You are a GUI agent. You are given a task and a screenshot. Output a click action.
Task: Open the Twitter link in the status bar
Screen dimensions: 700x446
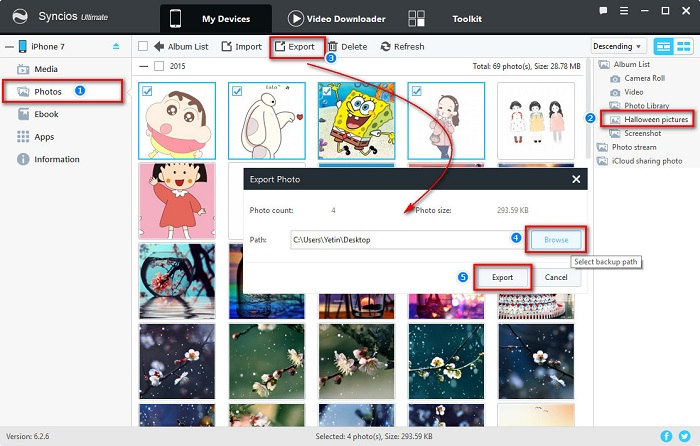click(684, 436)
